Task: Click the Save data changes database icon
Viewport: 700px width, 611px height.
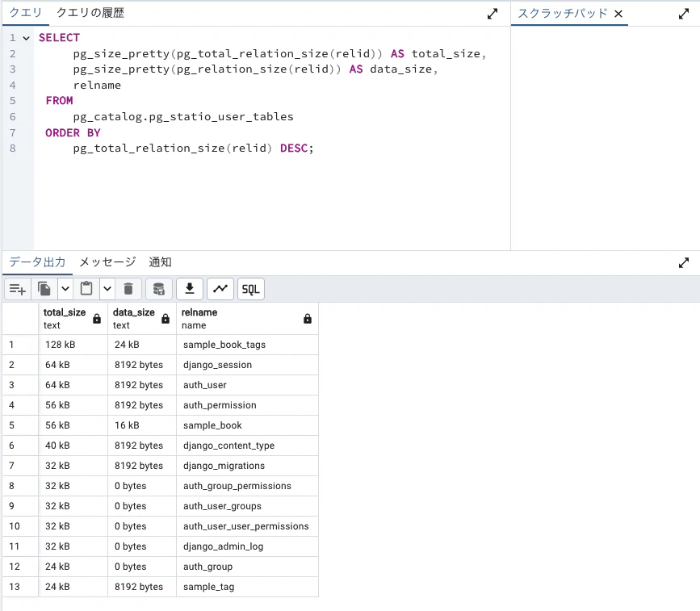Action: pos(159,289)
